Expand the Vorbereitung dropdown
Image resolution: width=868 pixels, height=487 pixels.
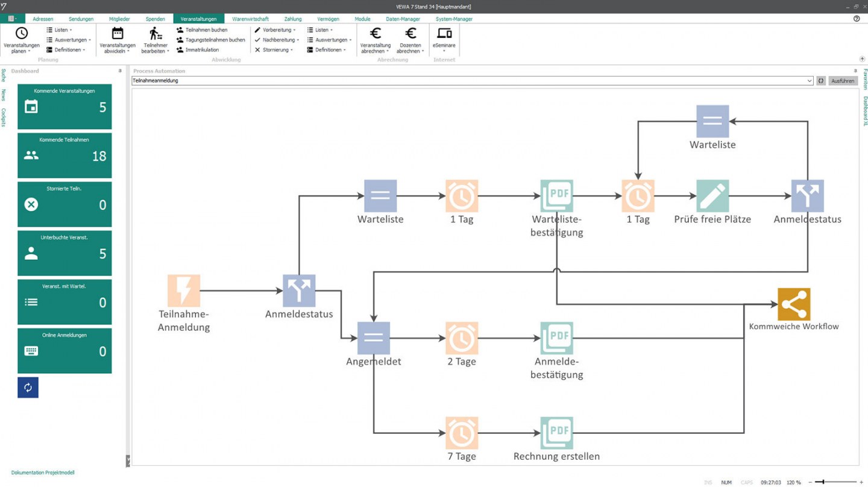(x=275, y=30)
